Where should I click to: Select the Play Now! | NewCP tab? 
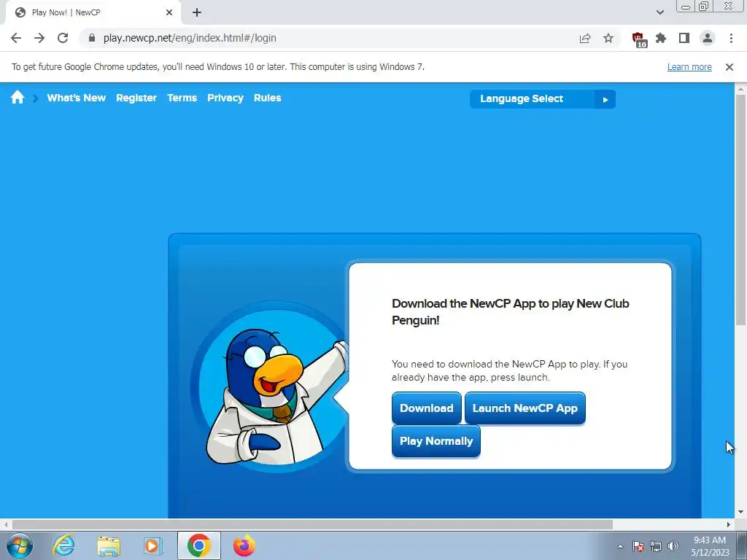(x=93, y=12)
